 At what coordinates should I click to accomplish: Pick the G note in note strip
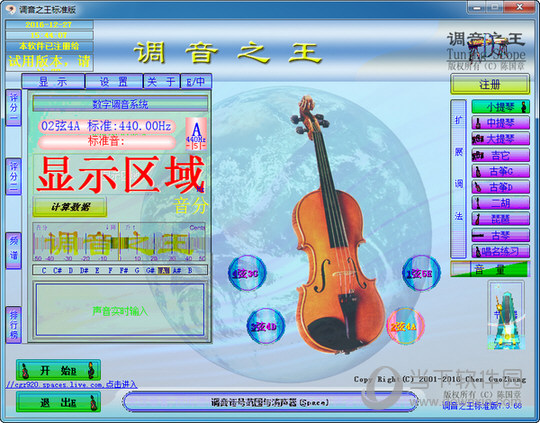click(137, 270)
